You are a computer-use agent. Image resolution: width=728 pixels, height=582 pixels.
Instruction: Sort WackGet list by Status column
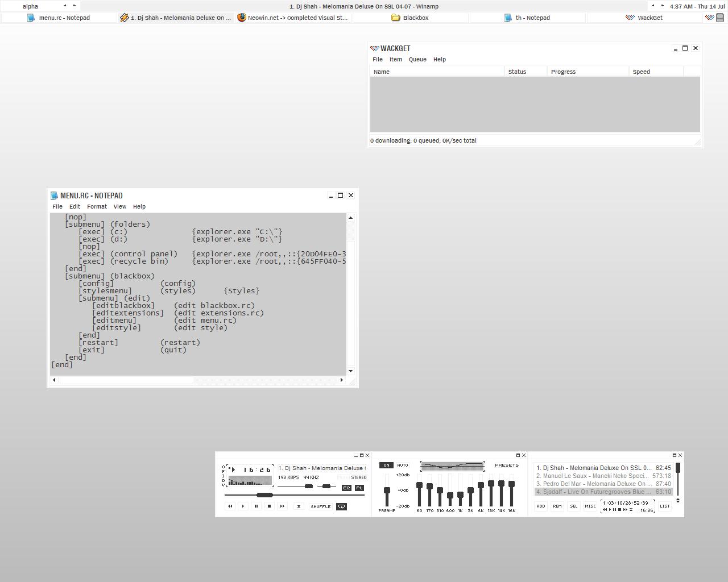click(526, 72)
